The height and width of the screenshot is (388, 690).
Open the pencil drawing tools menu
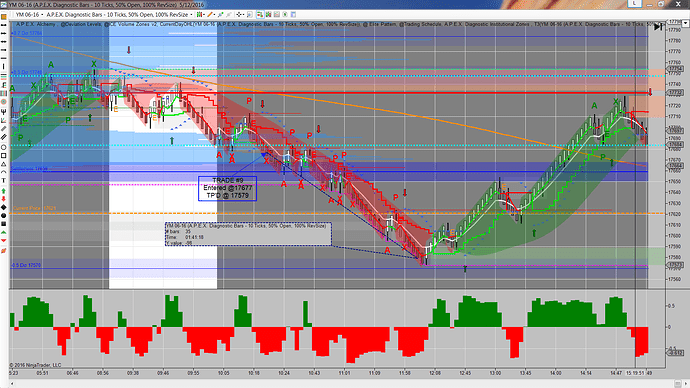(x=210, y=15)
